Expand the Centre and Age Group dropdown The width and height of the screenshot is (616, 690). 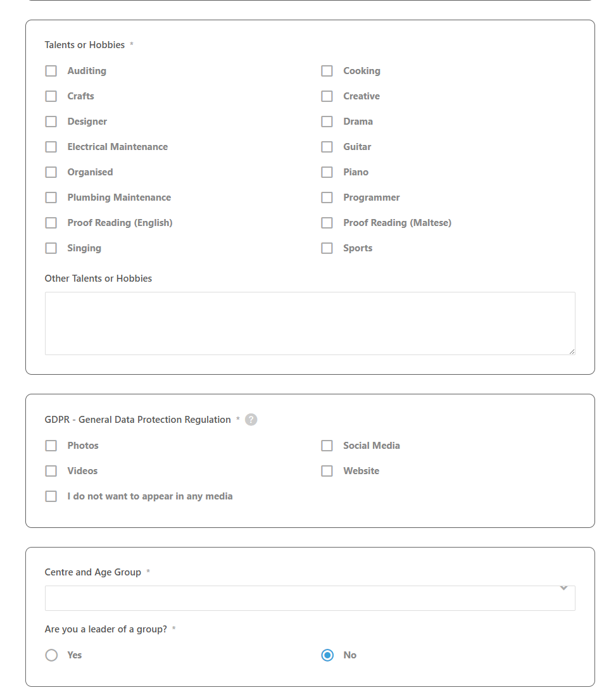(310, 598)
